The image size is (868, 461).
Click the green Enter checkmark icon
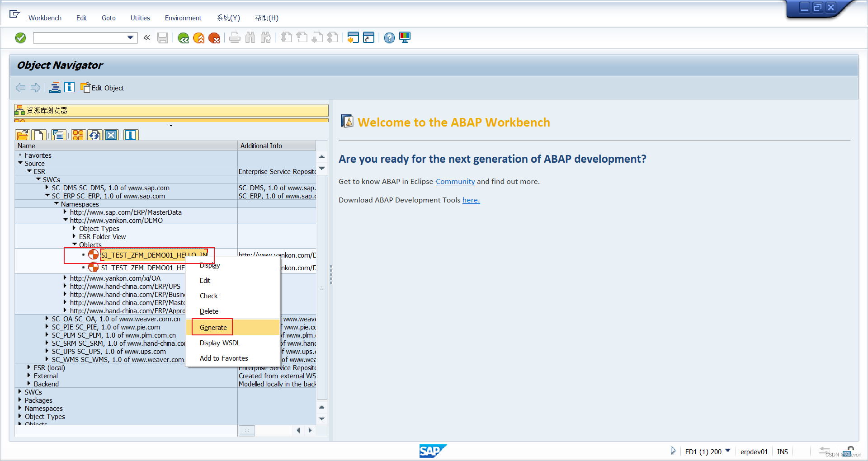click(x=20, y=38)
